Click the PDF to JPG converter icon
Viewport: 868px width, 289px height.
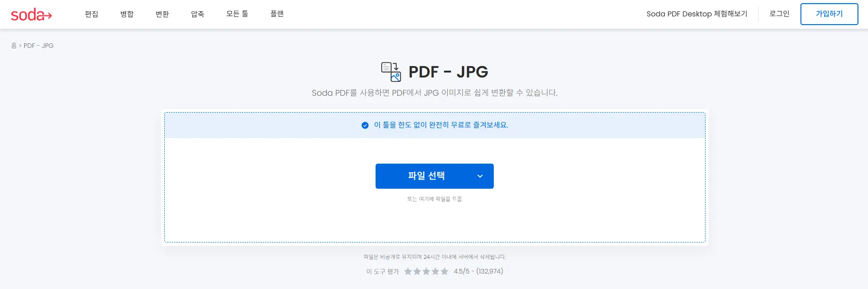click(x=391, y=72)
